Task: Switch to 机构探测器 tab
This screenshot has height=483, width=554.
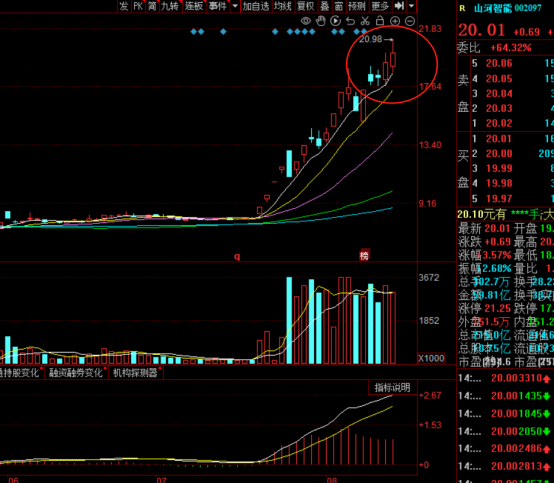Action: point(135,373)
